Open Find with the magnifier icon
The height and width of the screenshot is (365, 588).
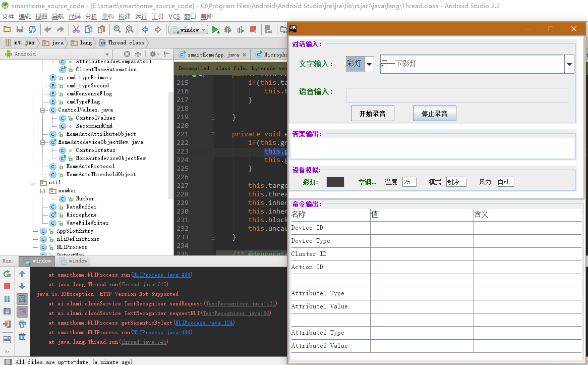point(117,29)
